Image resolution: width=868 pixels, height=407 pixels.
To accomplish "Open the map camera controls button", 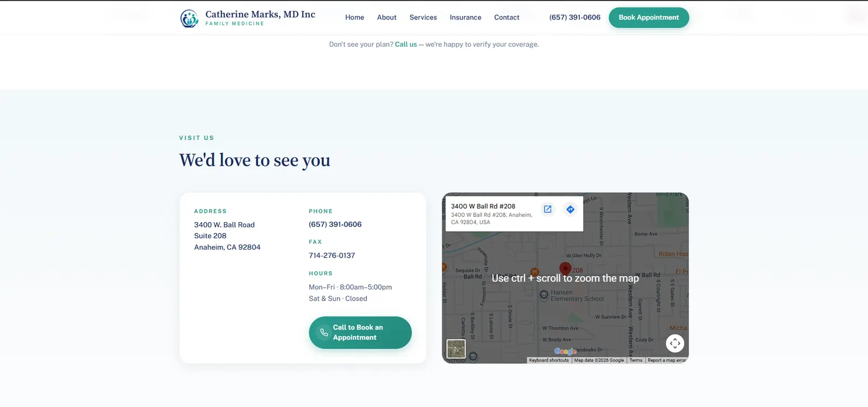I will [x=675, y=343].
